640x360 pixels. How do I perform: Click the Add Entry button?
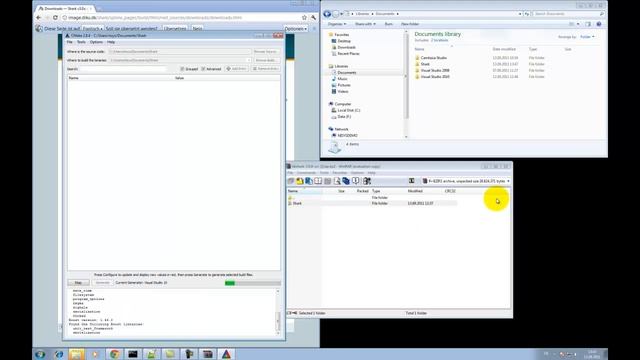point(236,69)
